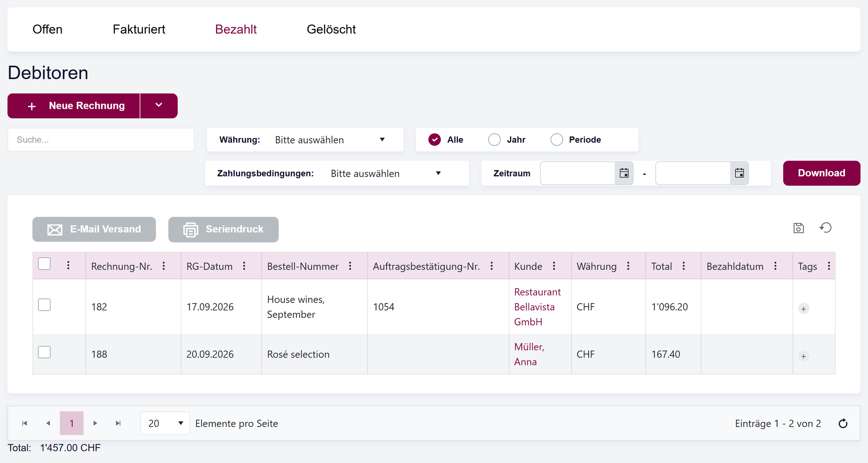Open the Währung column header menu
Viewport: 868px width, 463px height.
628,266
